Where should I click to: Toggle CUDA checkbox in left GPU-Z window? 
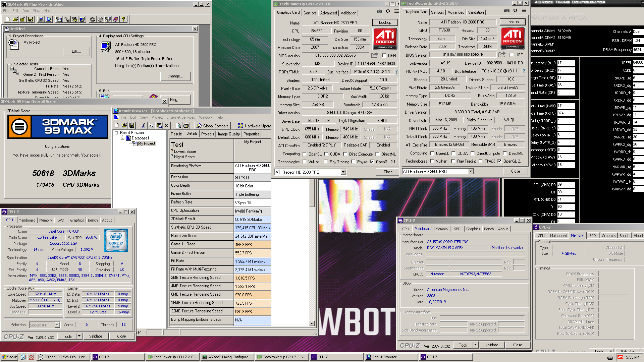tap(326, 154)
